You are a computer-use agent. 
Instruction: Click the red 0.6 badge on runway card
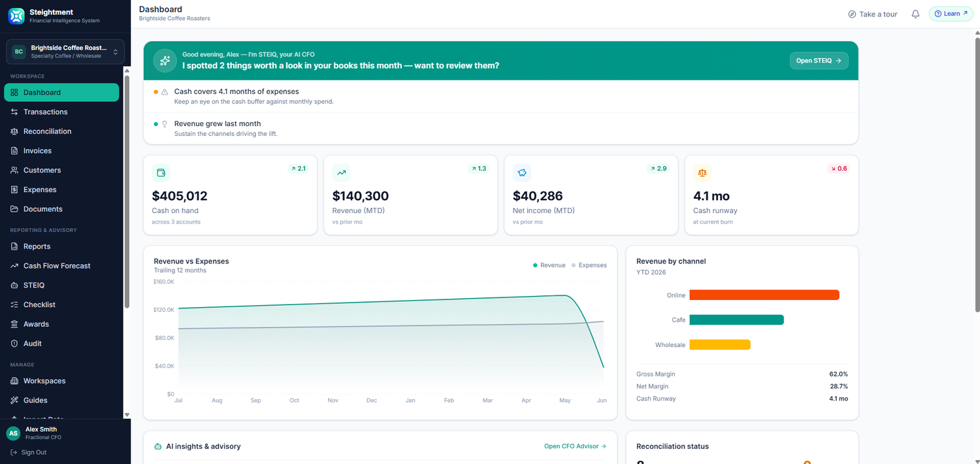(x=838, y=169)
